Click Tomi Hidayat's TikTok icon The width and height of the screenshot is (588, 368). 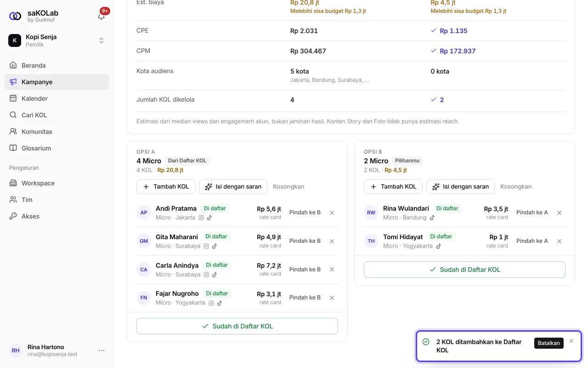pyautogui.click(x=439, y=246)
